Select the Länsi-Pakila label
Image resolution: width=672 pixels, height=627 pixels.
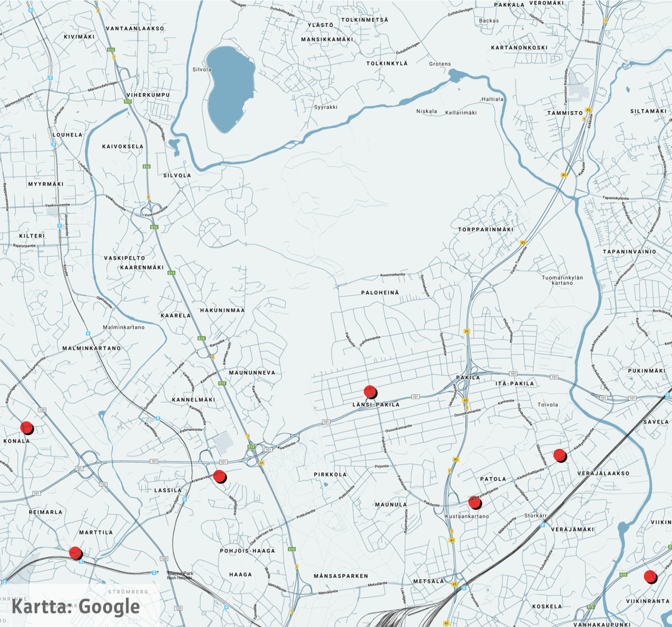[x=376, y=404]
